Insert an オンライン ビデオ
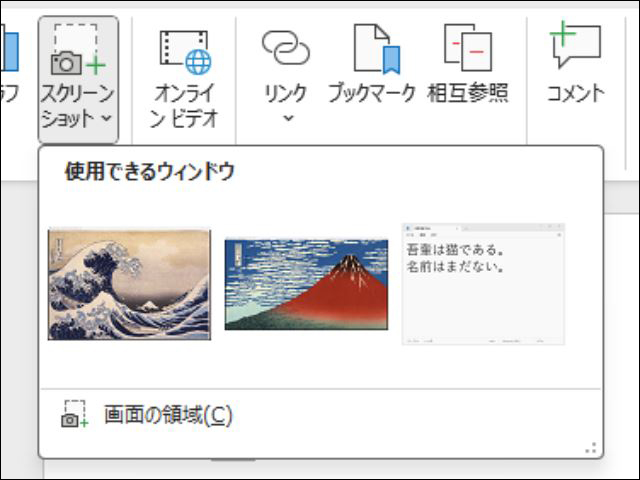This screenshot has width=640, height=480. [184, 80]
